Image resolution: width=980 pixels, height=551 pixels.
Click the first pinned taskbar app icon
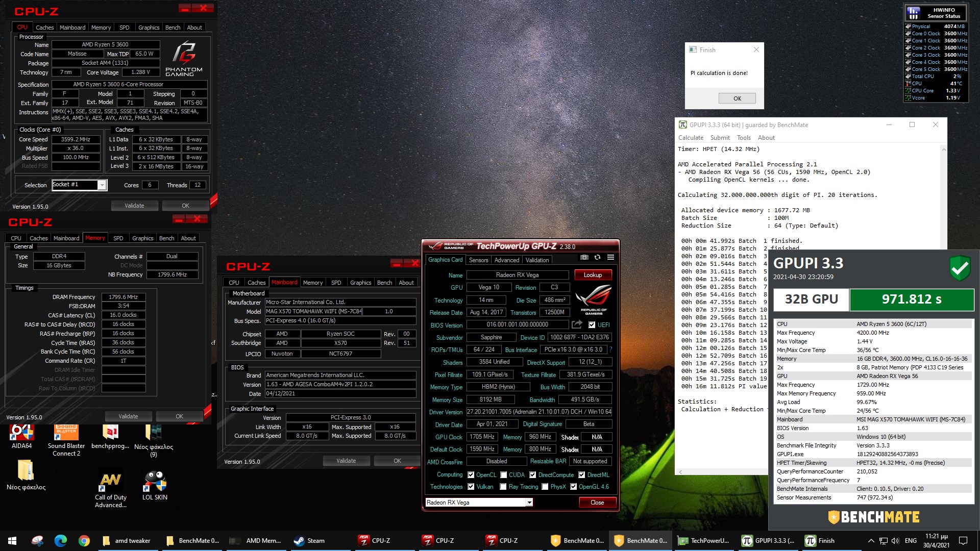click(x=37, y=541)
